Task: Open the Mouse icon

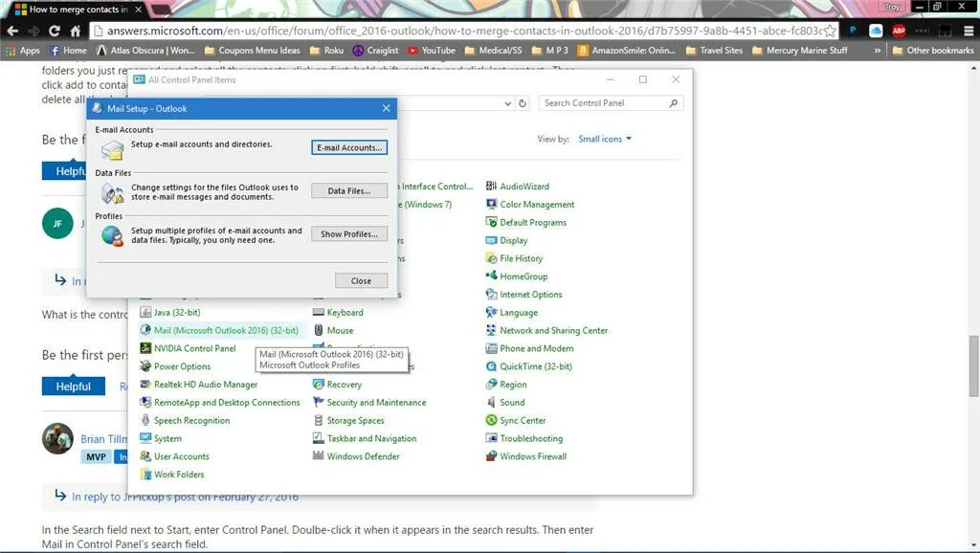Action: point(333,330)
